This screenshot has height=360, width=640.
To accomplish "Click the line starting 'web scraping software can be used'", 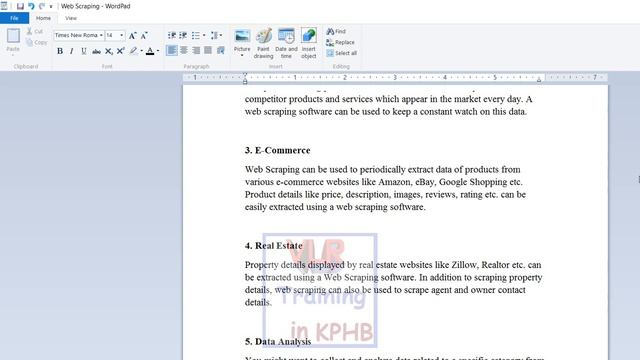I will point(386,112).
